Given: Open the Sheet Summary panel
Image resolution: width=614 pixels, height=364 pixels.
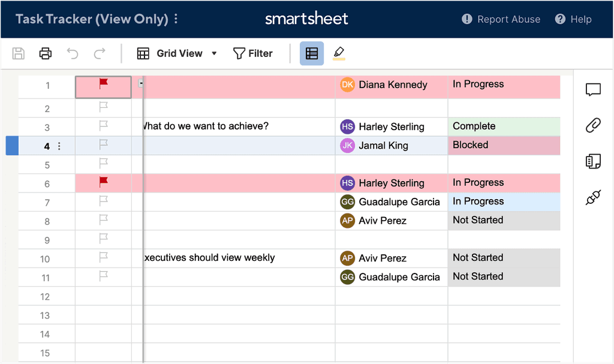Looking at the screenshot, I should 593,161.
